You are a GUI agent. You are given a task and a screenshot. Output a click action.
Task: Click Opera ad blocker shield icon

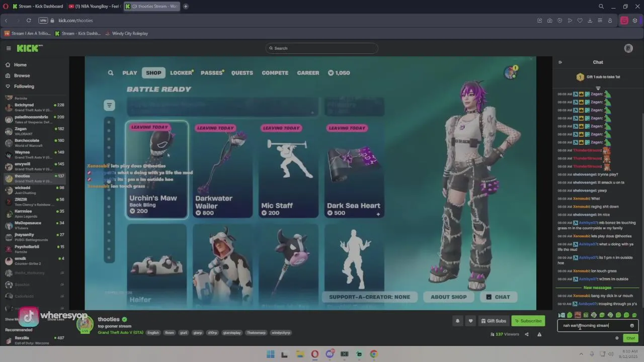pos(559,21)
